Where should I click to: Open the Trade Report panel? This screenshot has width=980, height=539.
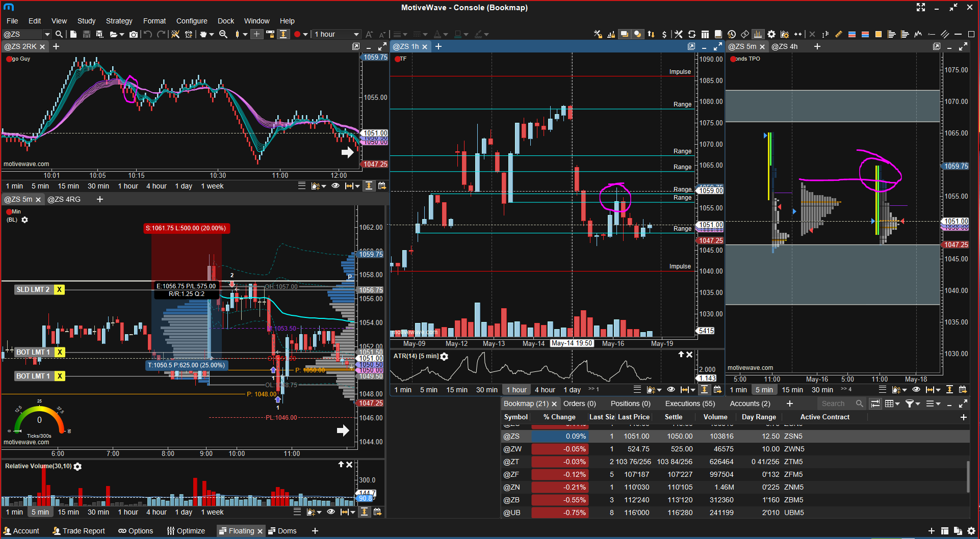click(79, 531)
